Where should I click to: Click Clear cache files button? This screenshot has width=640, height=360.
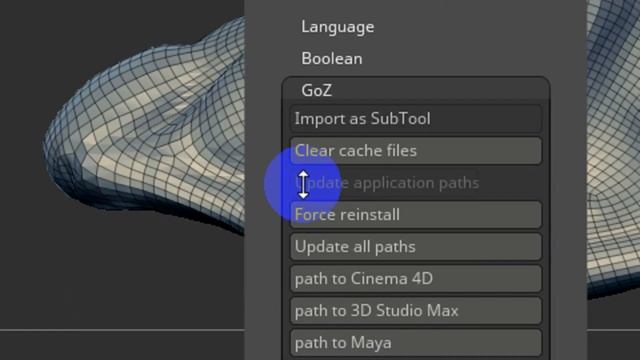point(416,151)
